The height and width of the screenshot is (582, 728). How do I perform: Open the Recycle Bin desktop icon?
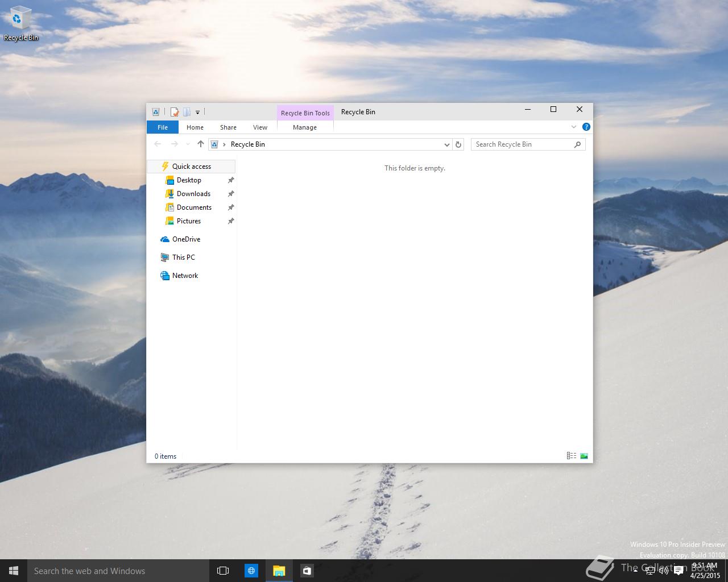point(20,24)
